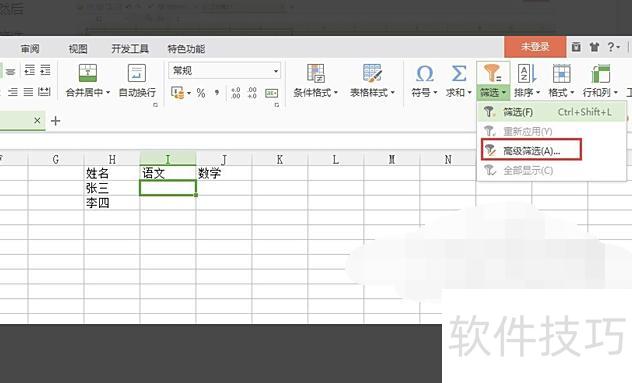This screenshot has height=383, width=632.
Task: Click the decrease decimal icon
Action: [252, 93]
